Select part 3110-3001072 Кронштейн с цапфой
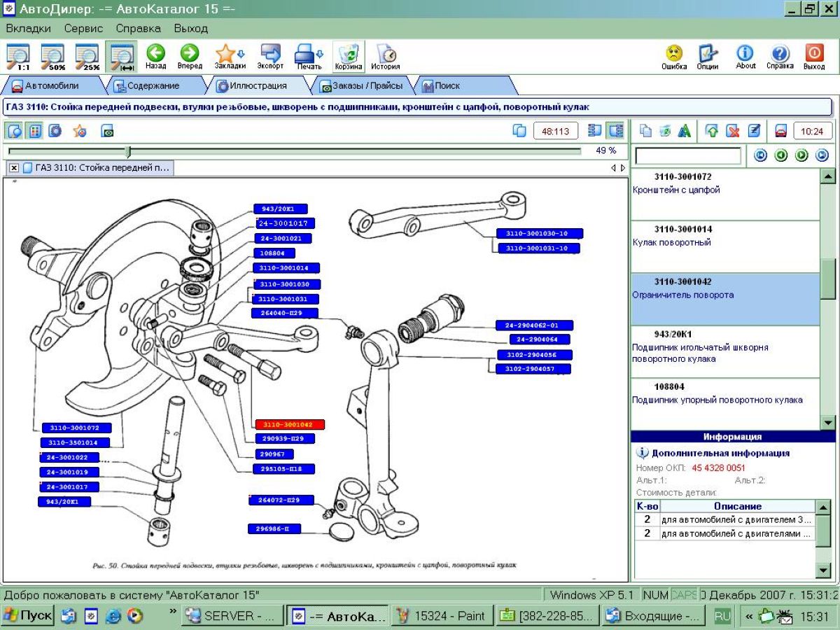This screenshot has height=630, width=840. 725,195
